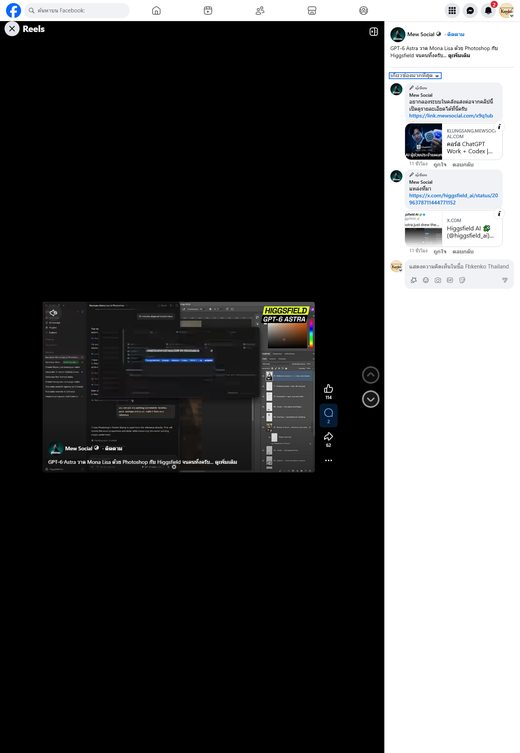Open the nine-dot menu grid
The width and height of the screenshot is (520, 753).
click(452, 10)
